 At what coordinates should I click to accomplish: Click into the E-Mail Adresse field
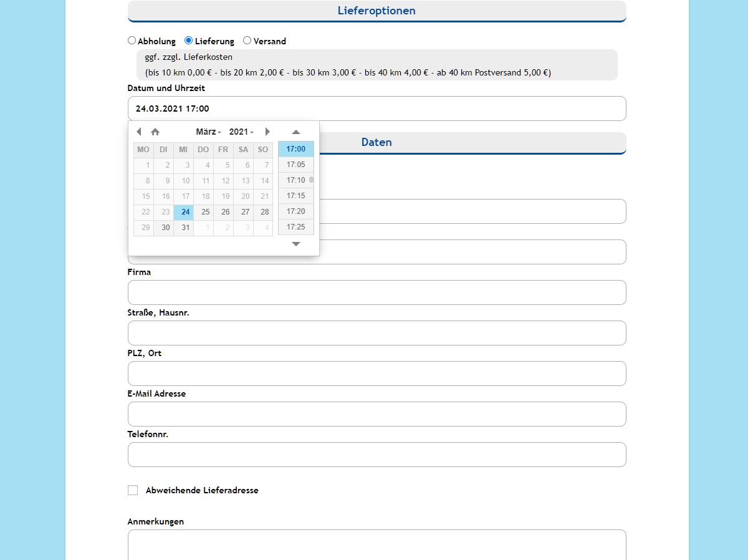(x=376, y=414)
